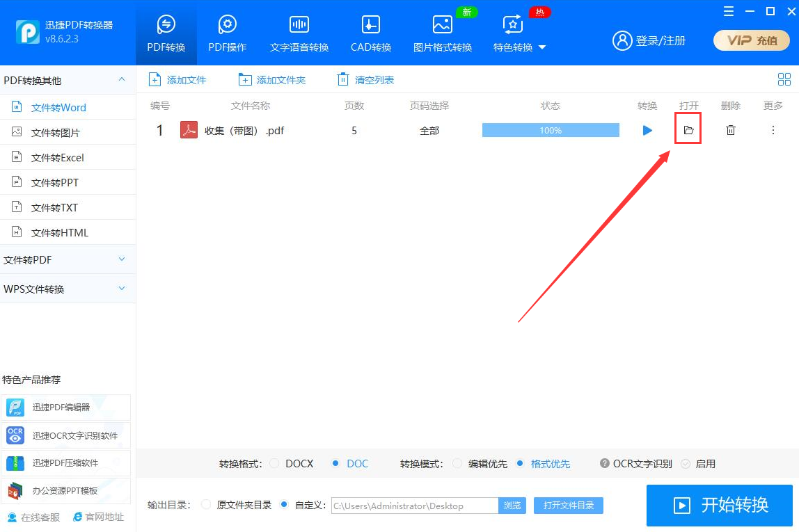Delete the file with trash icon

tap(731, 130)
